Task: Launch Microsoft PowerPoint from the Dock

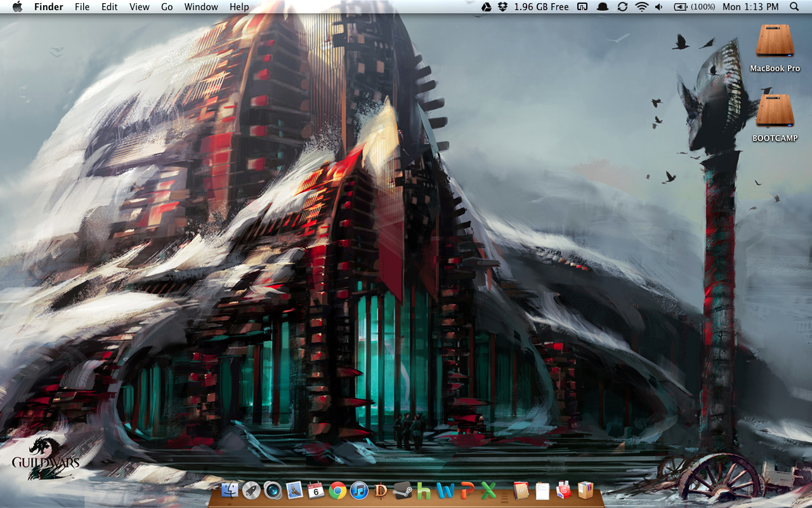Action: point(468,490)
